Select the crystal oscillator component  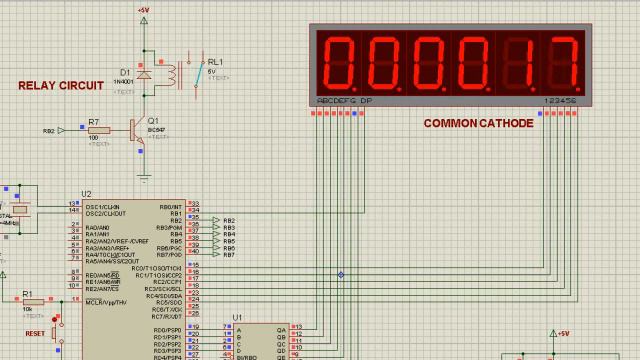(19, 210)
